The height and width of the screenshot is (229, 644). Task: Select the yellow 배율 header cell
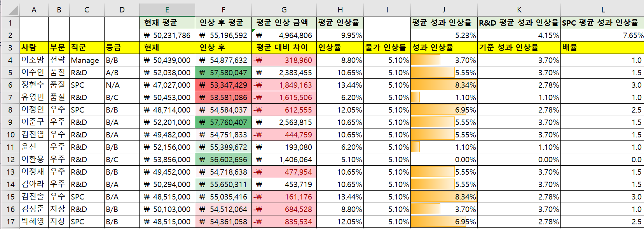pyautogui.click(x=602, y=47)
